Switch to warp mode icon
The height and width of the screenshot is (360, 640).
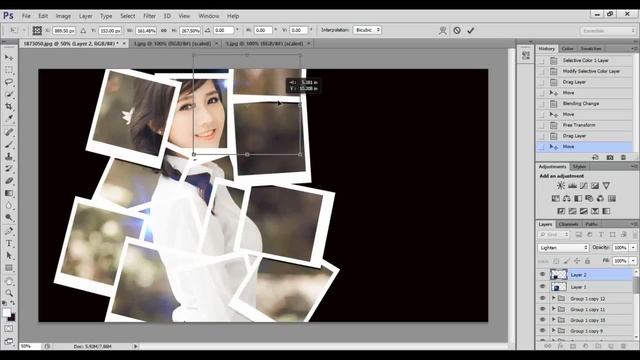pyautogui.click(x=442, y=30)
